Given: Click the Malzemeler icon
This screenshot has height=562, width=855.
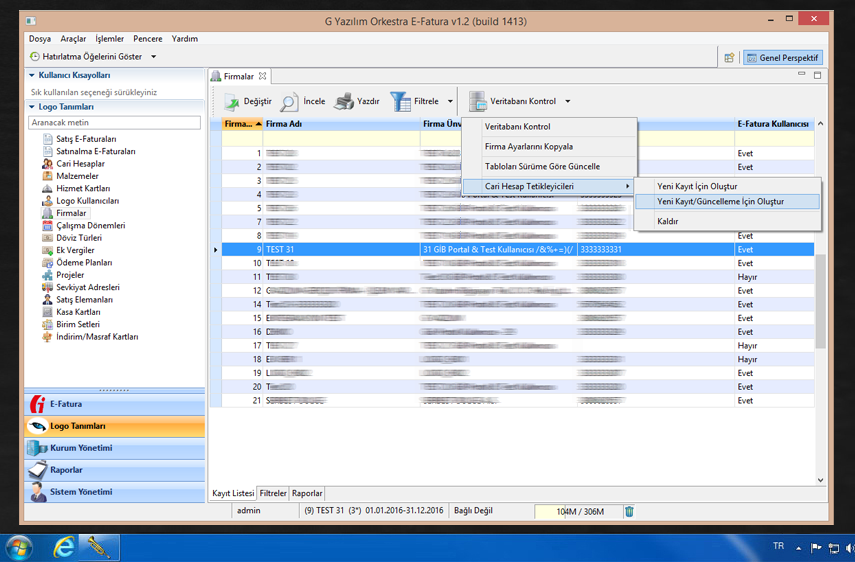Looking at the screenshot, I should coord(47,176).
